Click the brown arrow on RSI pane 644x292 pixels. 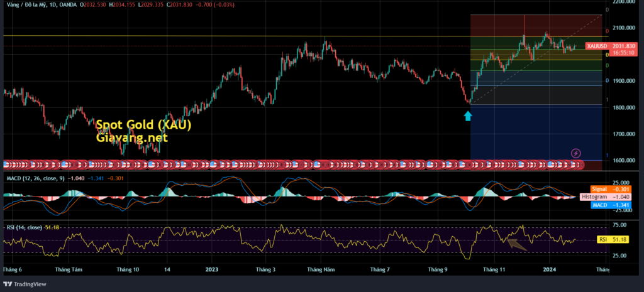click(x=518, y=244)
